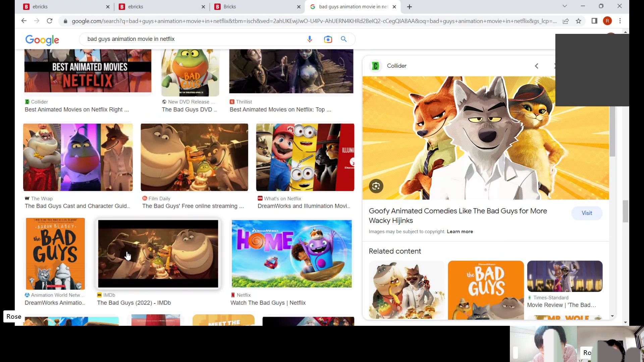
Task: Select the IMDb Bad Guys scene thumbnail
Action: point(158,254)
